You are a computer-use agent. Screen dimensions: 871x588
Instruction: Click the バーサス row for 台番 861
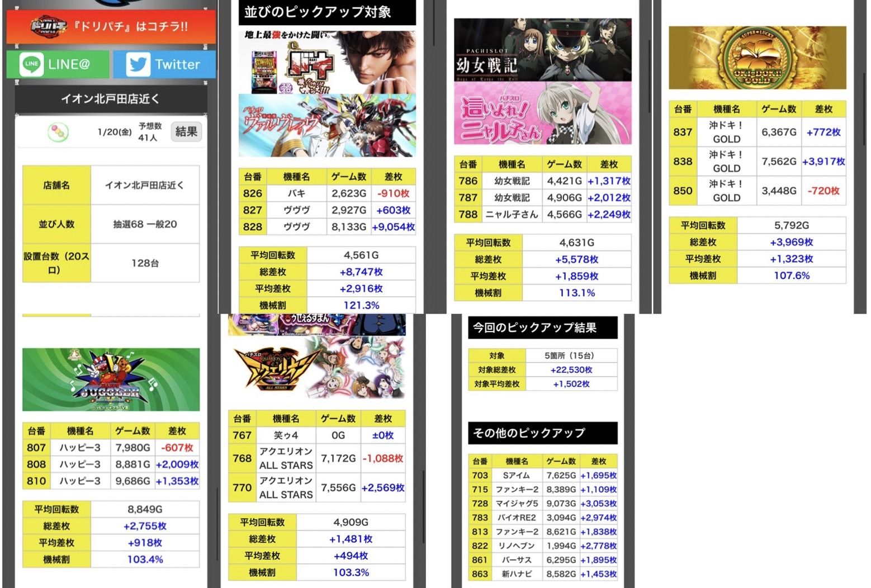542,559
